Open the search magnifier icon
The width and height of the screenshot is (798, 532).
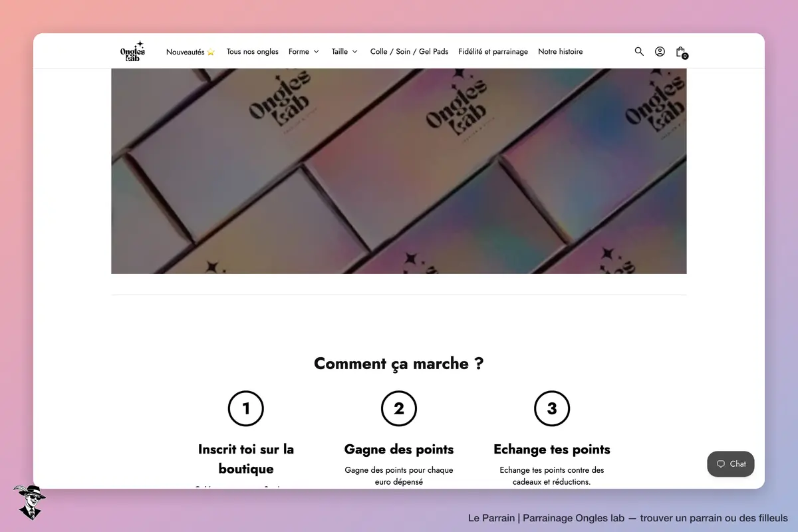639,51
